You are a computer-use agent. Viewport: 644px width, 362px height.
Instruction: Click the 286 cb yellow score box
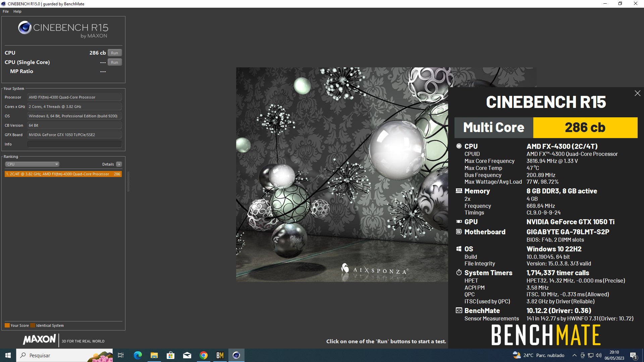pyautogui.click(x=585, y=128)
